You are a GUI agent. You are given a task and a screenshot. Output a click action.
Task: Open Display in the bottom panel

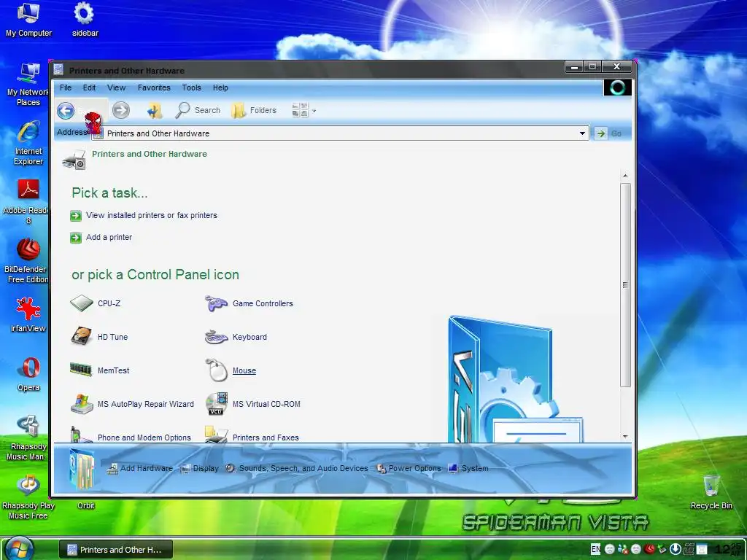point(200,469)
